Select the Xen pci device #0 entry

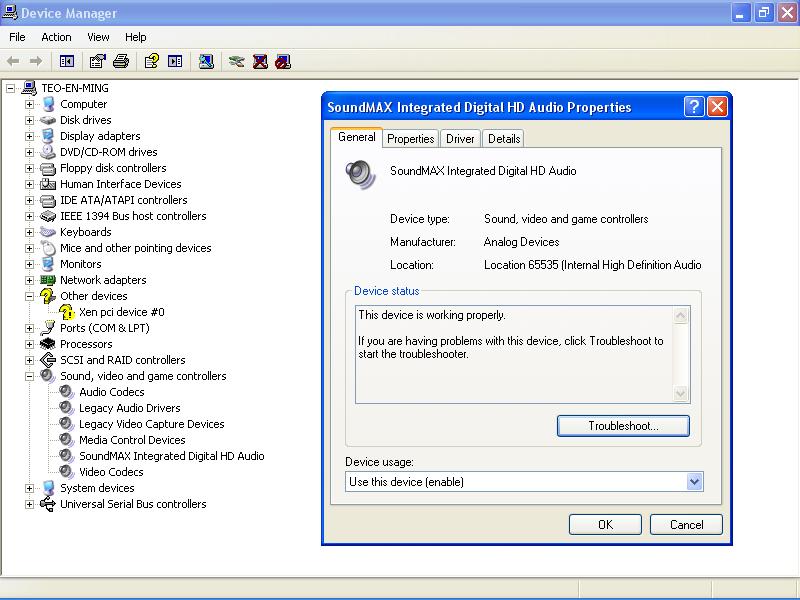point(121,312)
